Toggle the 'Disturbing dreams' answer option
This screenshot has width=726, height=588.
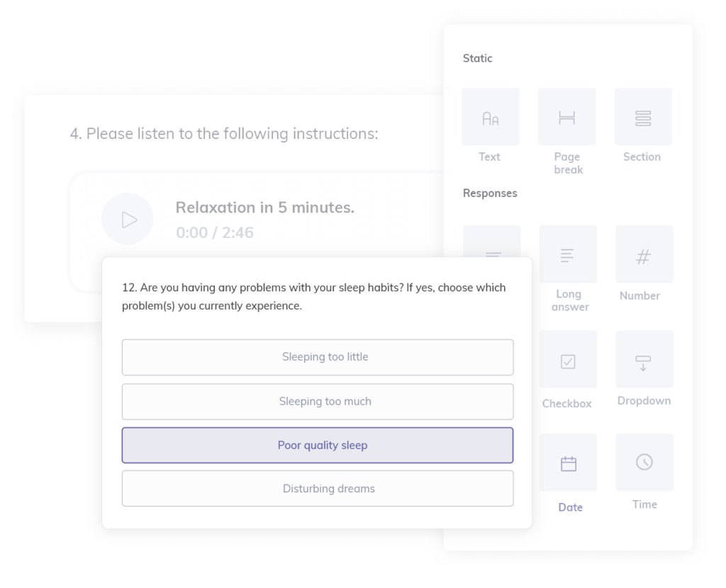(318, 489)
